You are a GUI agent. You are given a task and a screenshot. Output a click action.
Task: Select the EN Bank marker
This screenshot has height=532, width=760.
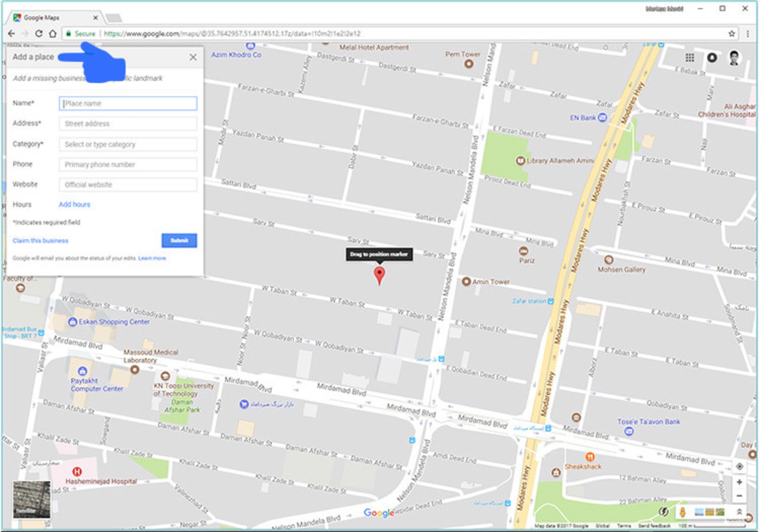pyautogui.click(x=602, y=118)
